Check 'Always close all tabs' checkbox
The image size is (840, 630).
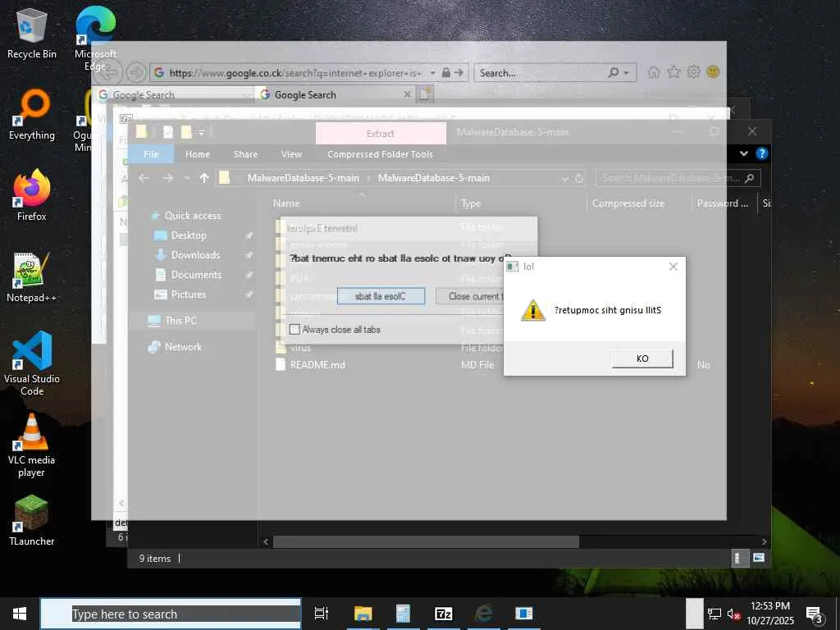click(294, 330)
